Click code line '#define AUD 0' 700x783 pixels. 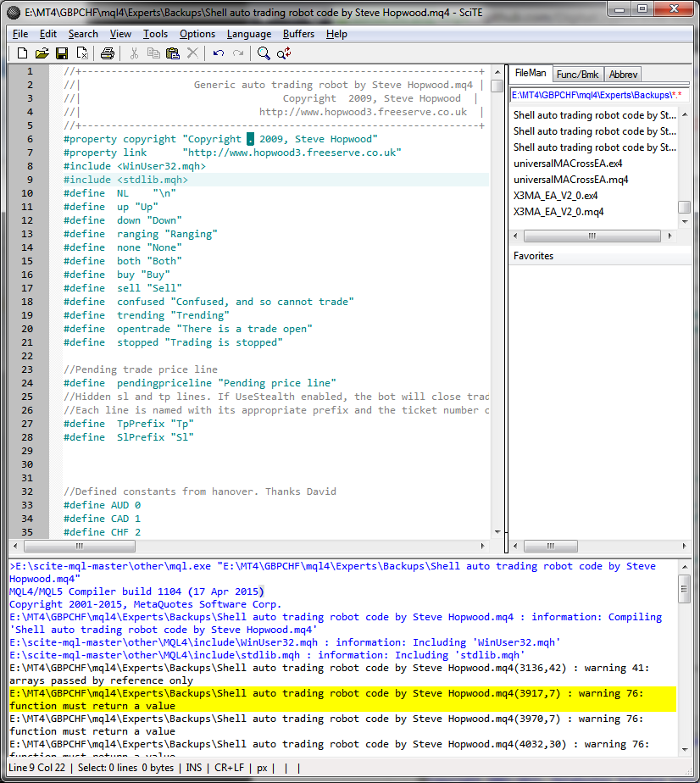point(102,505)
